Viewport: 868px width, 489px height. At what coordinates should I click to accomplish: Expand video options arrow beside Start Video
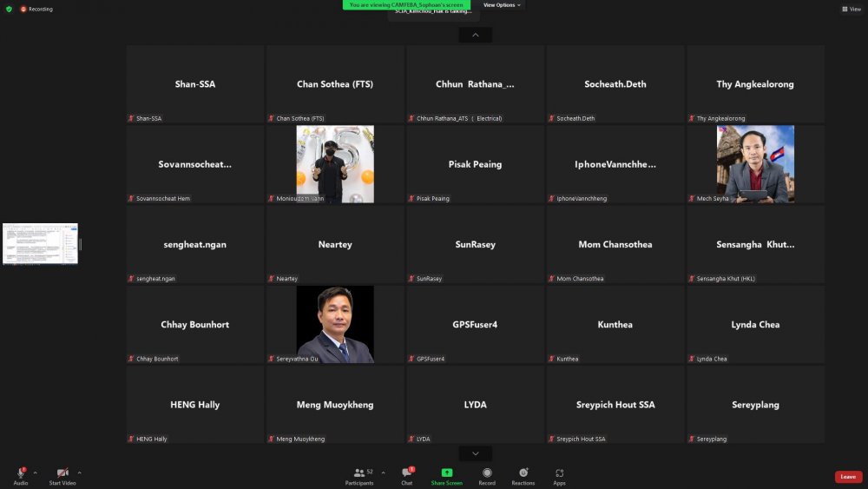79,472
